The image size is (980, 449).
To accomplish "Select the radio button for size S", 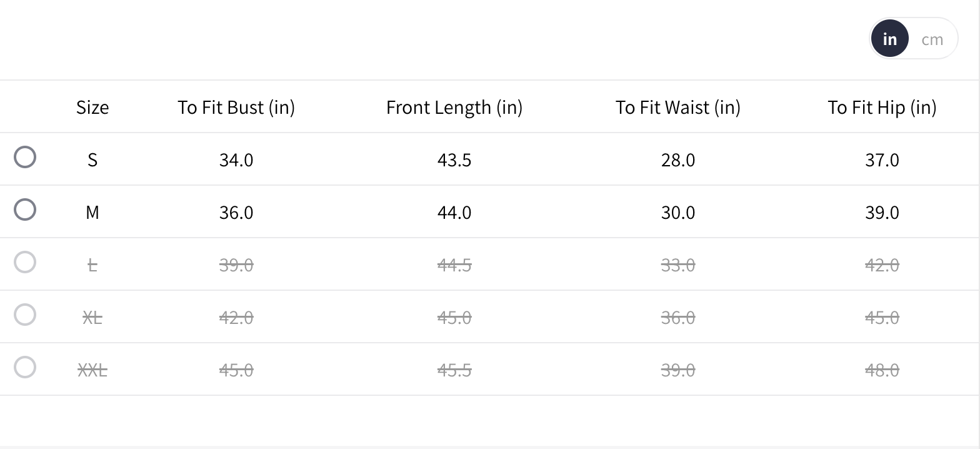I will tap(25, 157).
